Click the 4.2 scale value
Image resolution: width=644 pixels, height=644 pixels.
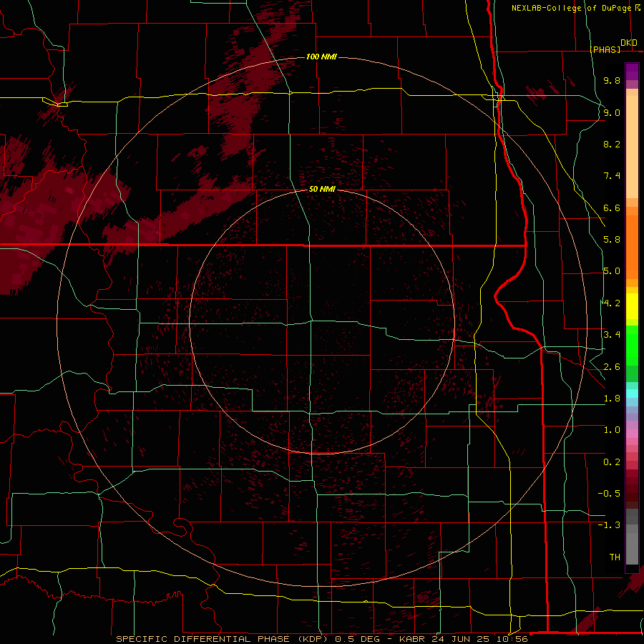612,303
